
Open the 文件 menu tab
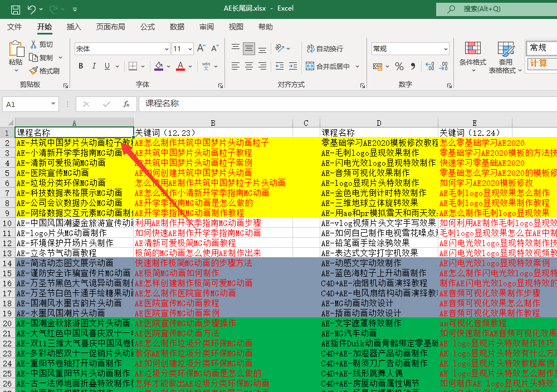point(14,27)
